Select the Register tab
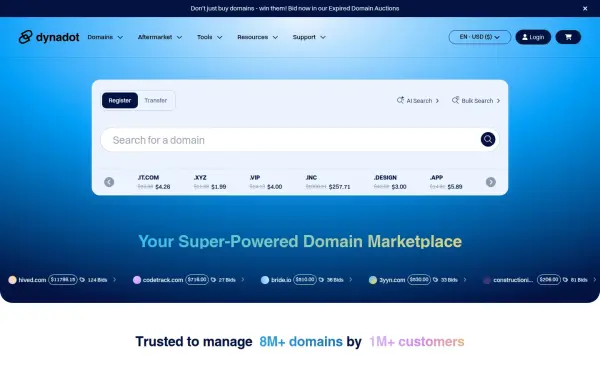Viewport: 600px width, 375px height. (120, 100)
